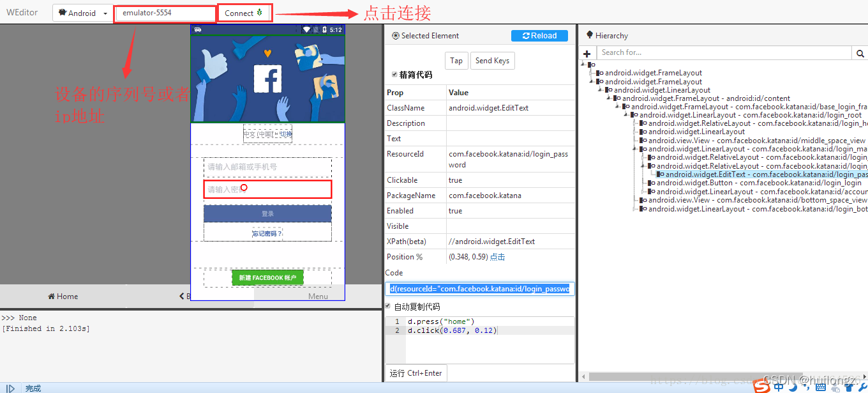The height and width of the screenshot is (393, 868).
Task: Click the PackageName value com.facebook.katana
Action: pyautogui.click(x=485, y=196)
